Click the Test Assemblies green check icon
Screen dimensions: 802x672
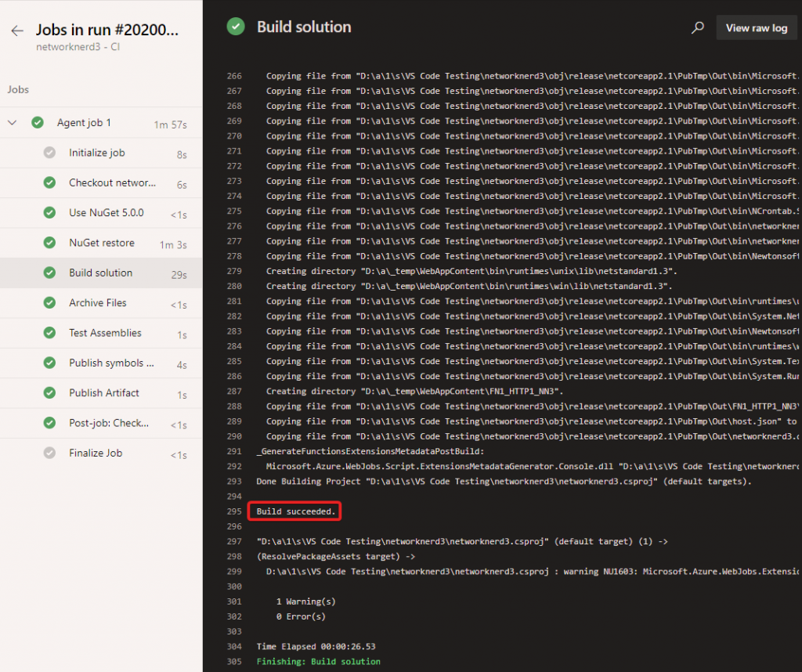click(49, 333)
